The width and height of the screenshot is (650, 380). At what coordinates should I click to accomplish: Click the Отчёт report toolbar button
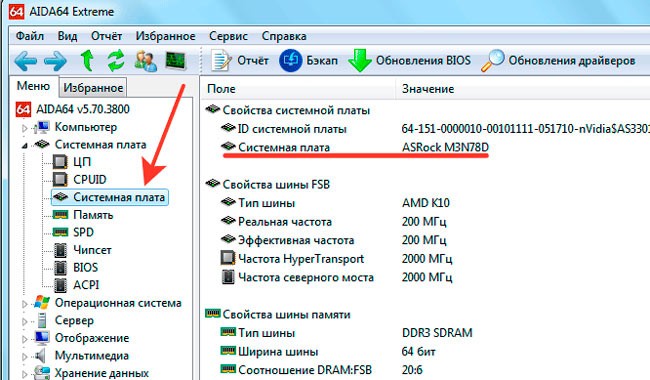(240, 61)
